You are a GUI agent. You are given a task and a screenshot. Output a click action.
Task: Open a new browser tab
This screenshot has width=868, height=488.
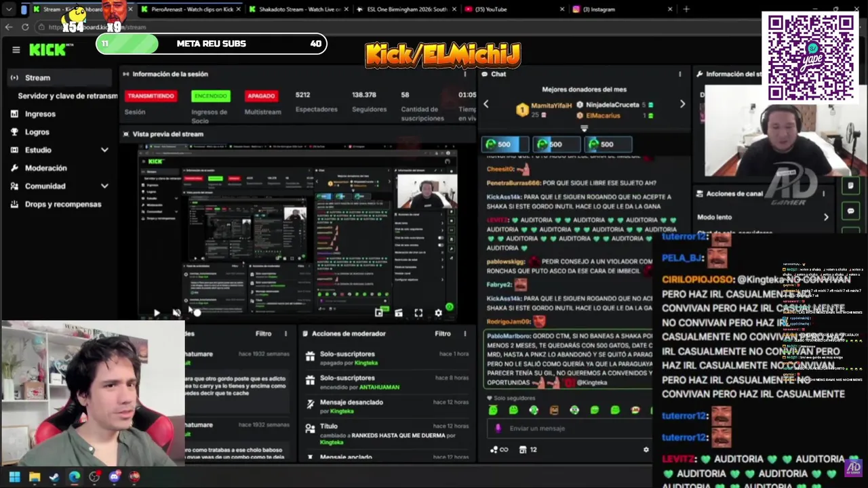(x=686, y=9)
